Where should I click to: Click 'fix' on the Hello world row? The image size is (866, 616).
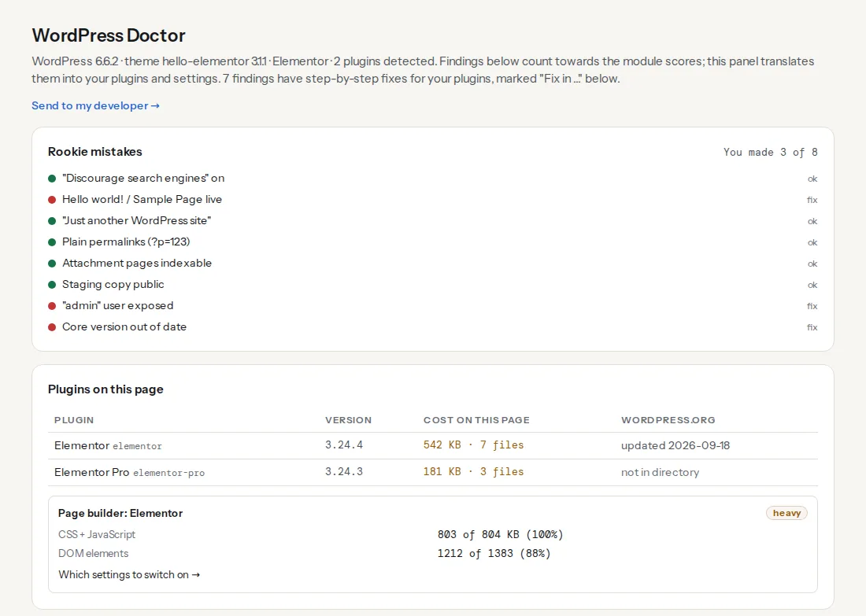[x=812, y=200]
